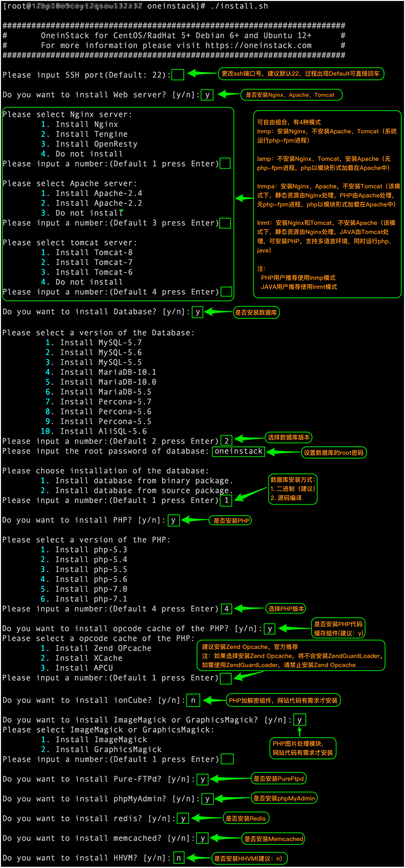
Task: Select the '1. Install php-5.3' line
Action: click(84, 550)
